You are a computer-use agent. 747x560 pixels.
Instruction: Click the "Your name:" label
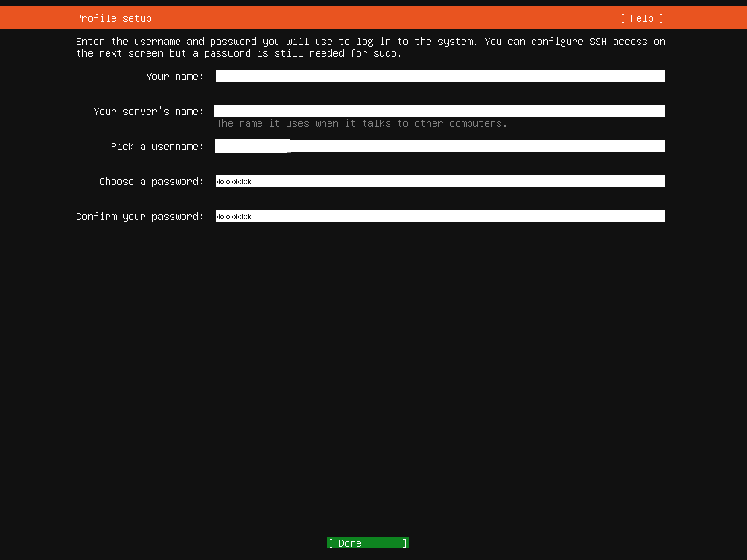pos(174,77)
